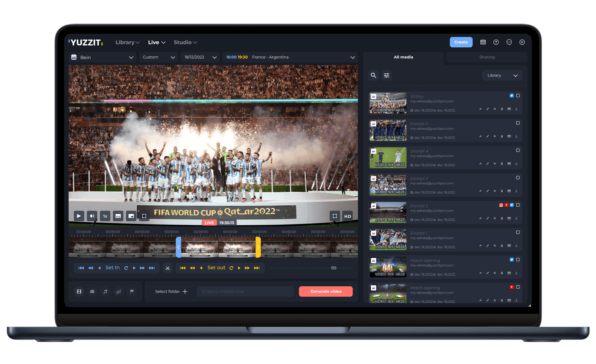Open the calendar schedule icon
596x364 pixels.
(483, 42)
